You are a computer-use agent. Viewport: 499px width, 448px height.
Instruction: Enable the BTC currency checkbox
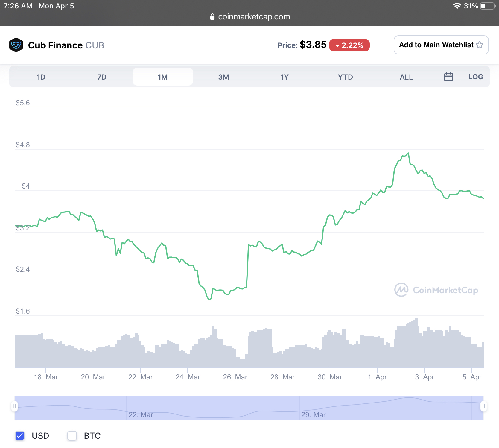[x=72, y=436]
